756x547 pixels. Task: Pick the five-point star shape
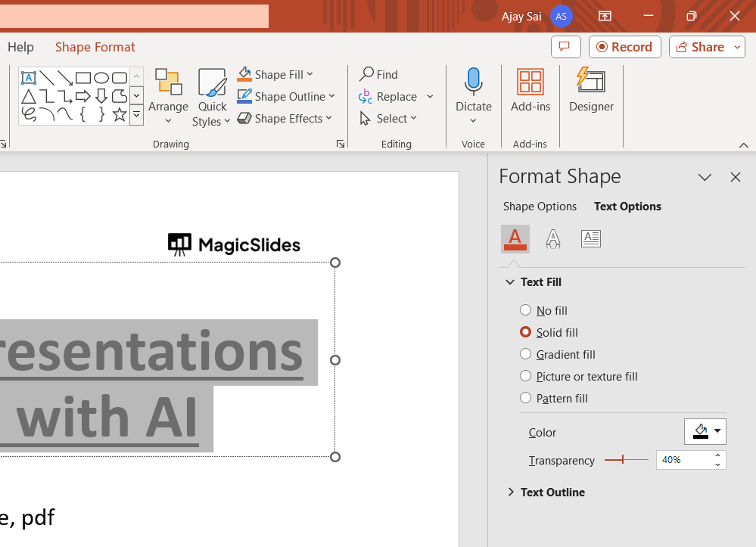point(120,115)
